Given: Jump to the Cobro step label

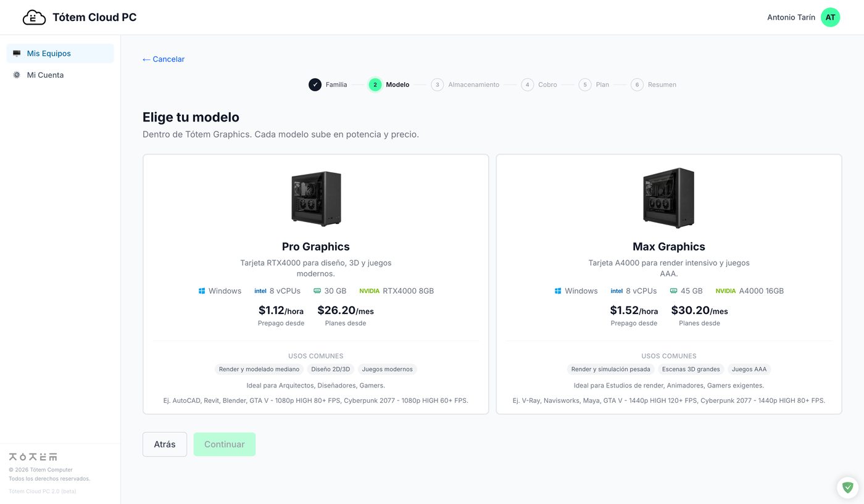Looking at the screenshot, I should (547, 85).
